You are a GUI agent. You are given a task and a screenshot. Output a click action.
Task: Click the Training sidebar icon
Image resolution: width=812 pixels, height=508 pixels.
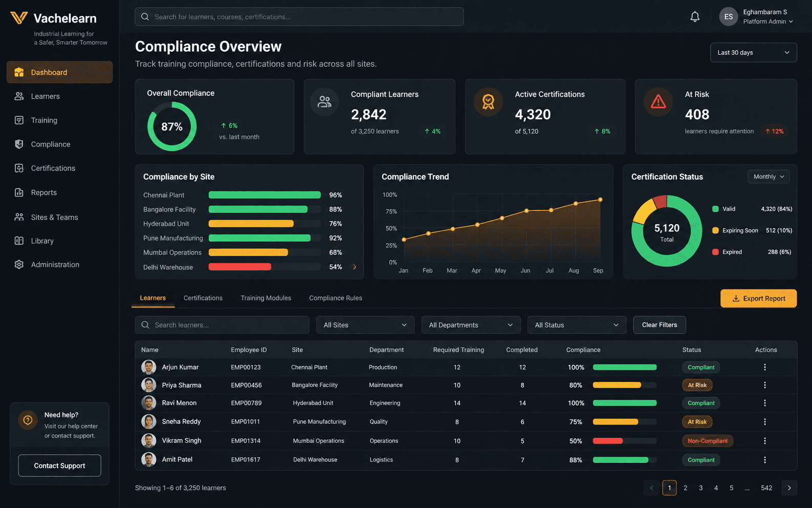19,120
